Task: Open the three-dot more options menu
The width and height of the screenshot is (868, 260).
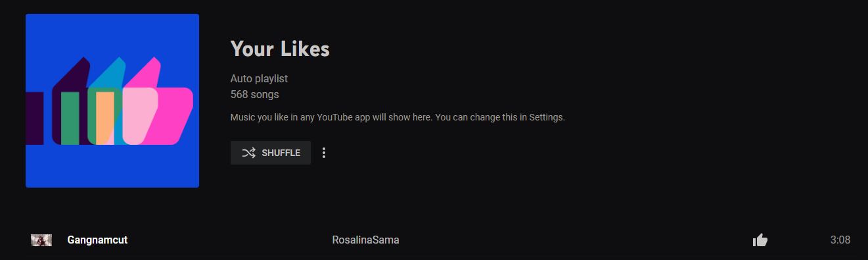Action: coord(323,153)
